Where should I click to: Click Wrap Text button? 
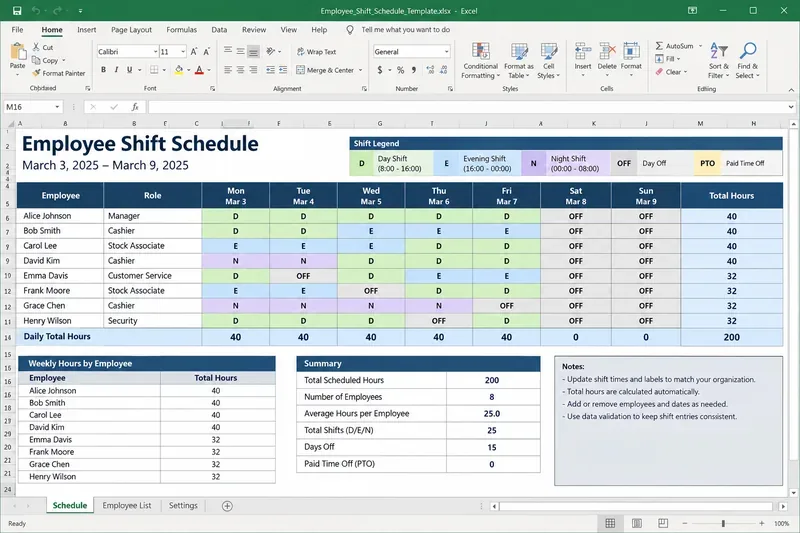coord(316,52)
